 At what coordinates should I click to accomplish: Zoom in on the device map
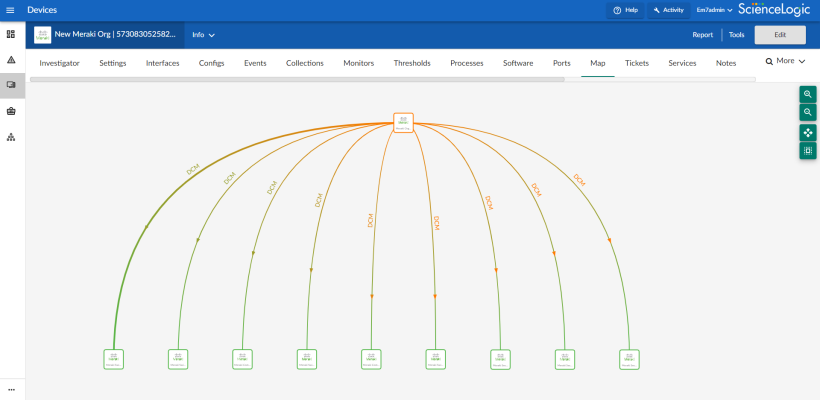[x=808, y=94]
